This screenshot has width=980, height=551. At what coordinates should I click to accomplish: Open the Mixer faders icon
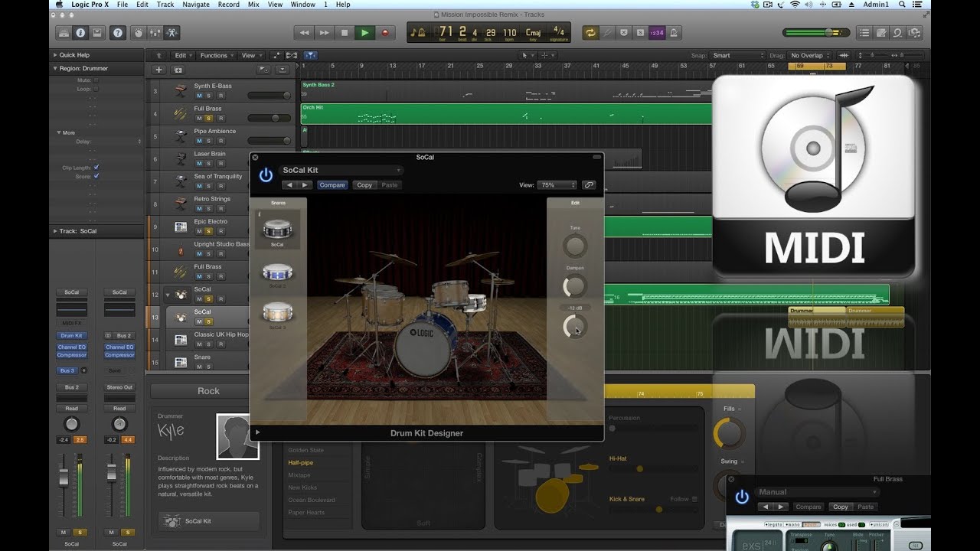coord(155,33)
